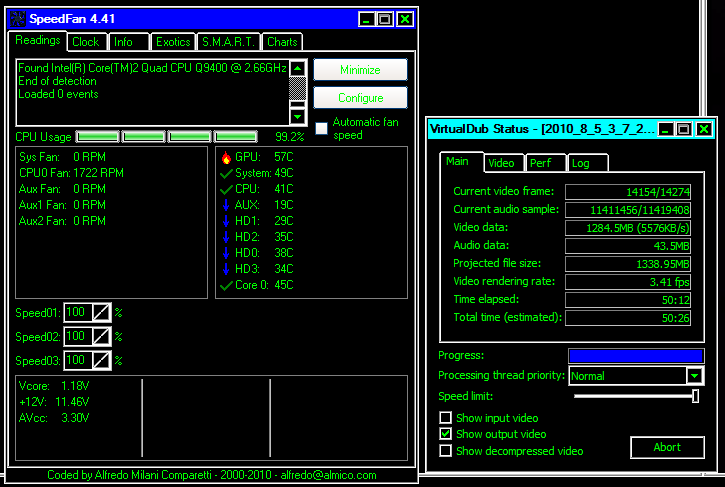Click log box scroll down arrow

click(x=298, y=117)
